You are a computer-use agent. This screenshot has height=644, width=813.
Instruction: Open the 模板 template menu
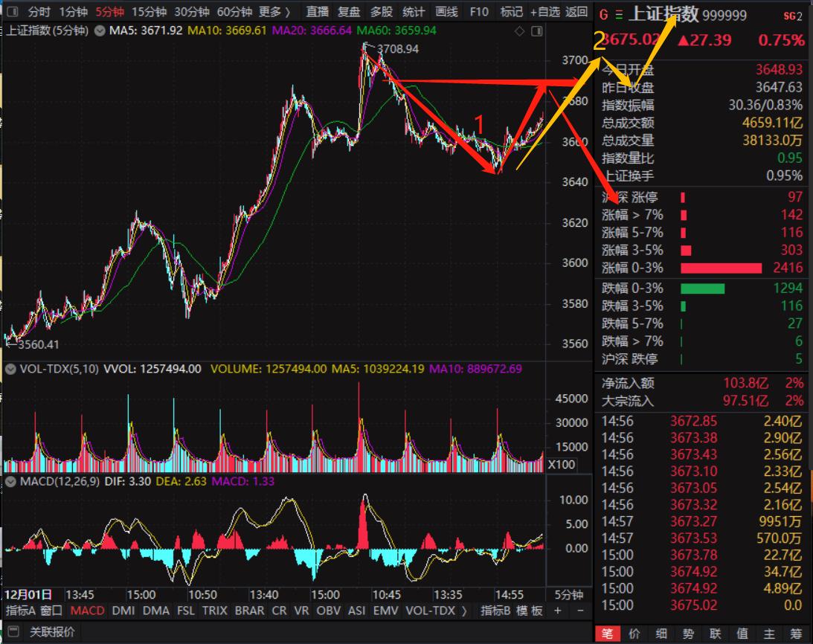coord(529,611)
